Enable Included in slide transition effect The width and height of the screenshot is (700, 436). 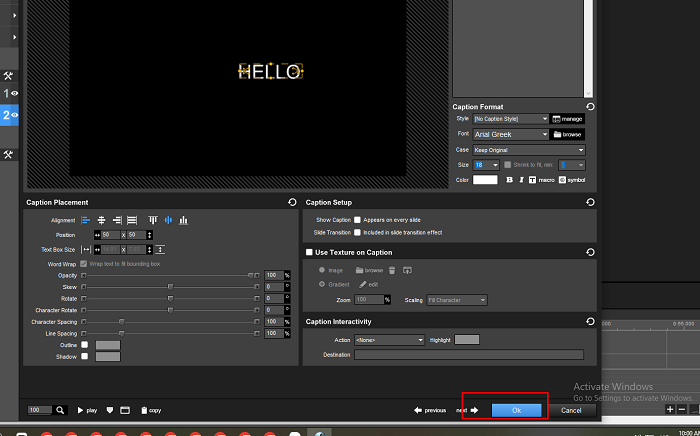click(x=357, y=232)
